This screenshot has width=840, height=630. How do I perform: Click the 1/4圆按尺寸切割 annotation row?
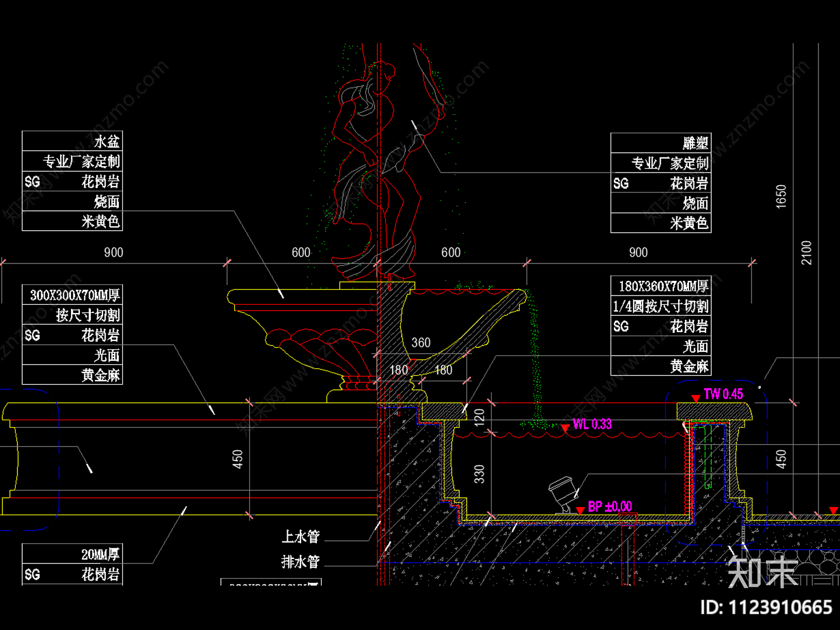tap(661, 307)
